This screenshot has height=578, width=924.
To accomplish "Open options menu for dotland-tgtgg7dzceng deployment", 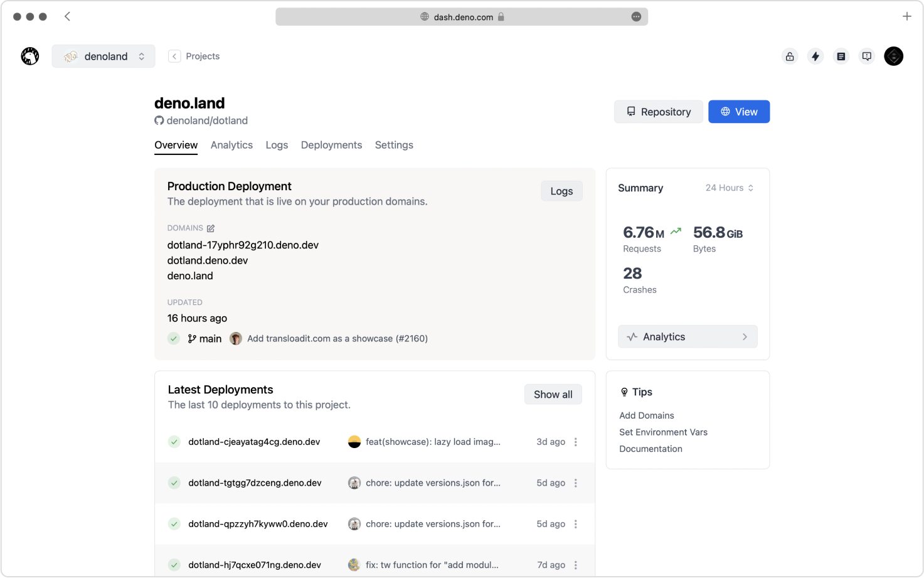I will pyautogui.click(x=576, y=483).
